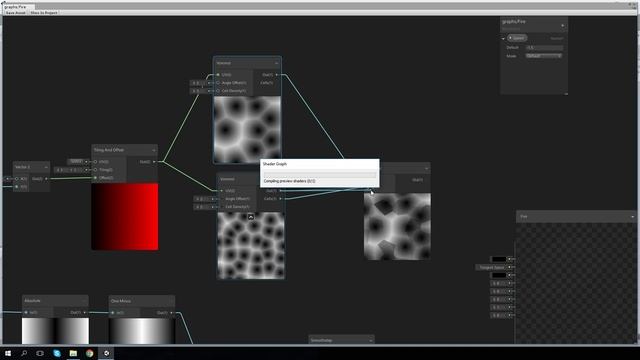Open Skype from the taskbar
This screenshot has height=360, width=640.
tap(57, 353)
